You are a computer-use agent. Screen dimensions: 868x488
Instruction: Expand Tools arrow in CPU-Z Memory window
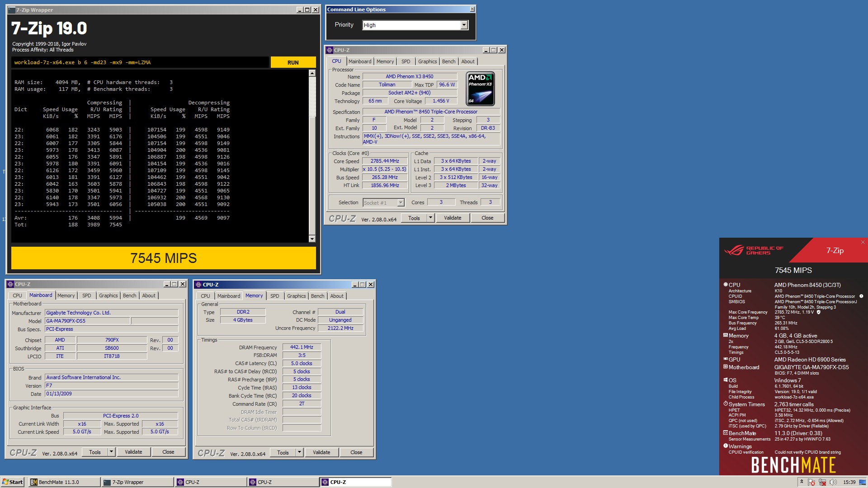[x=299, y=452]
